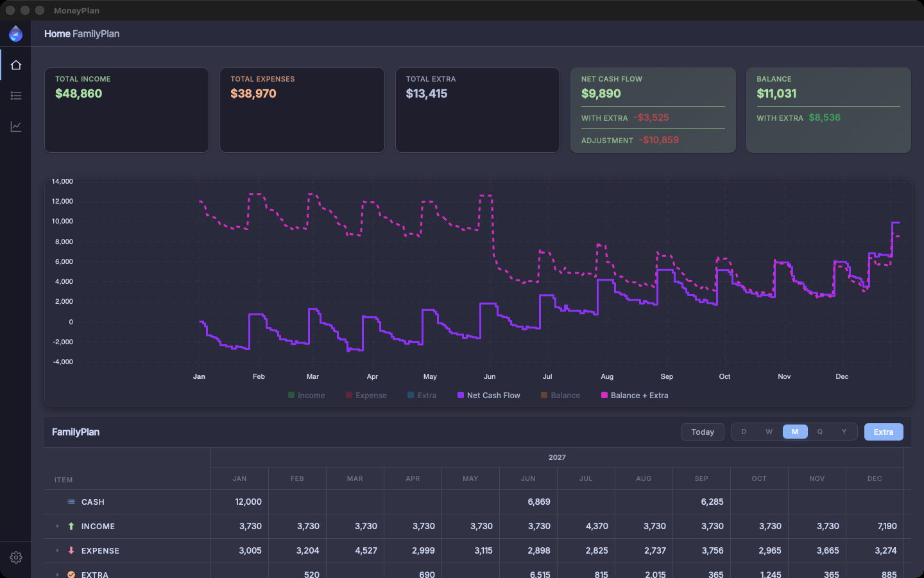The image size is (924, 578).
Task: Click the Home breadcrumb link
Action: tap(57, 34)
